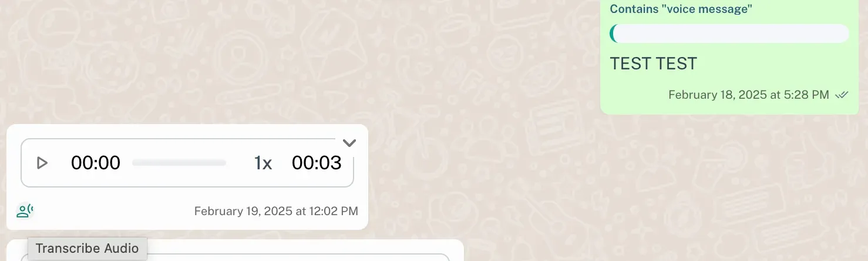Click the February 19, 2025 12:02 PM timestamp
The image size is (868, 261).
(x=276, y=211)
